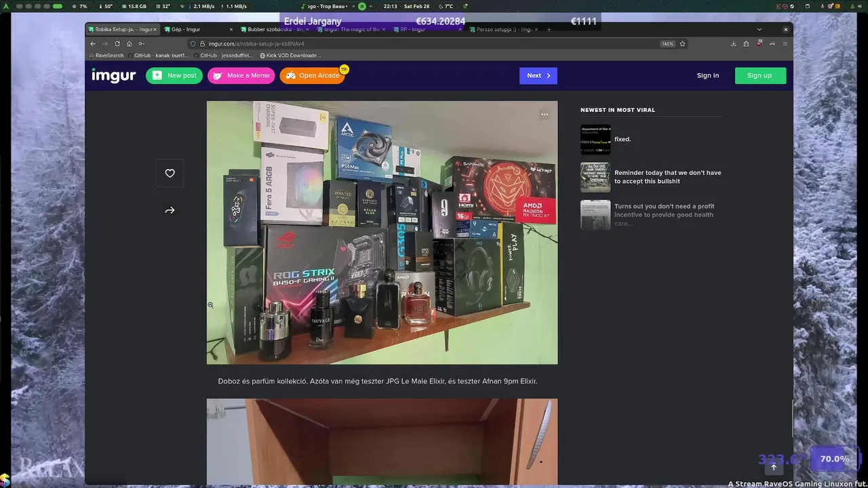This screenshot has height=488, width=868.
Task: Click the thumbnail of the 'Reminder today' post
Action: click(x=595, y=177)
